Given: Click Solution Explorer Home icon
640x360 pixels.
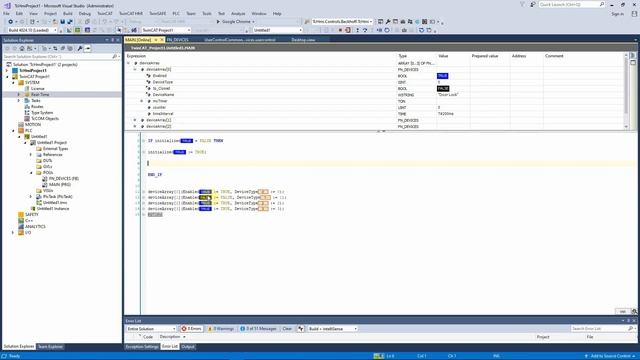Looking at the screenshot, I should pyautogui.click(x=22, y=48).
